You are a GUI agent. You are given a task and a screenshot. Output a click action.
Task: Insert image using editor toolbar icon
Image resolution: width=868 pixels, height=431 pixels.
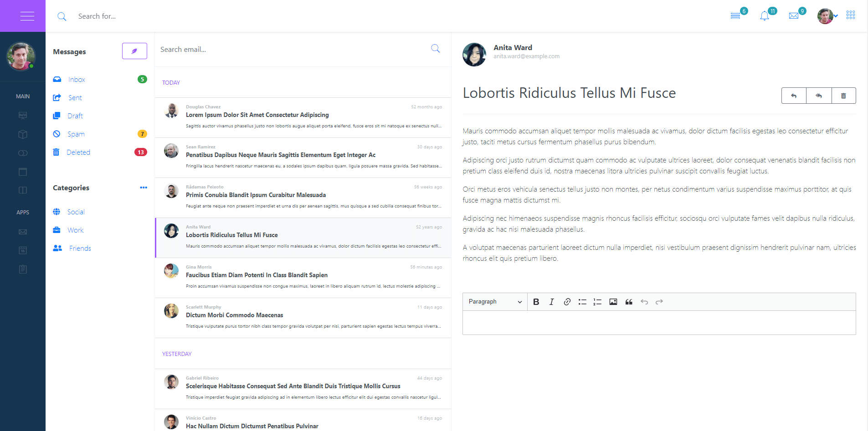pos(613,302)
